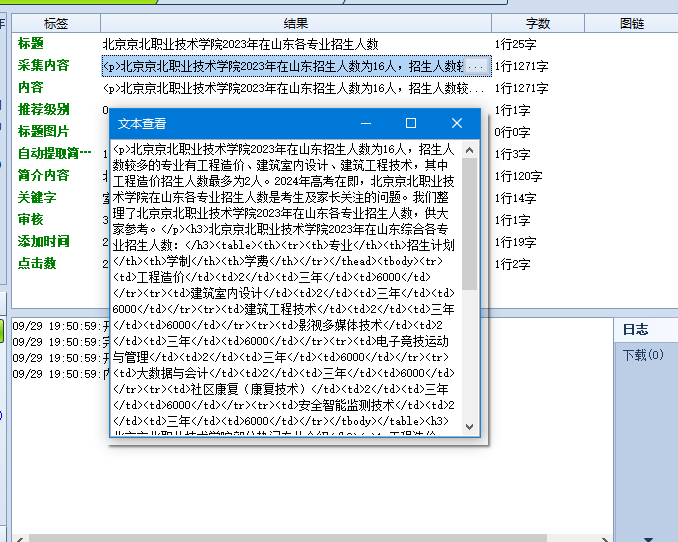The image size is (678, 542).
Task: Click the 图链 column header
Action: (632, 23)
